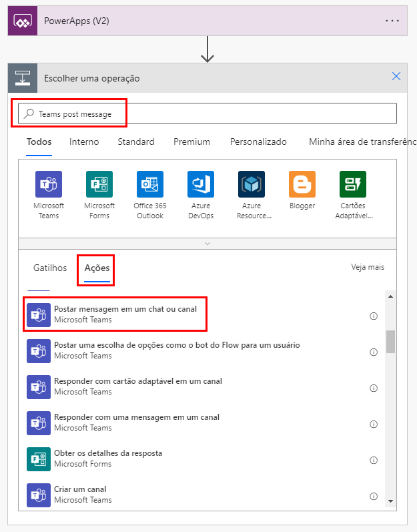
Task: Open Minha área de transferência tab
Action: [362, 142]
